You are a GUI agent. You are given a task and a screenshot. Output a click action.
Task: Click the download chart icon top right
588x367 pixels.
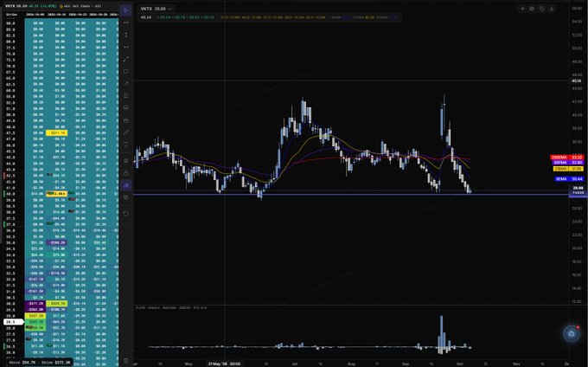(552, 9)
